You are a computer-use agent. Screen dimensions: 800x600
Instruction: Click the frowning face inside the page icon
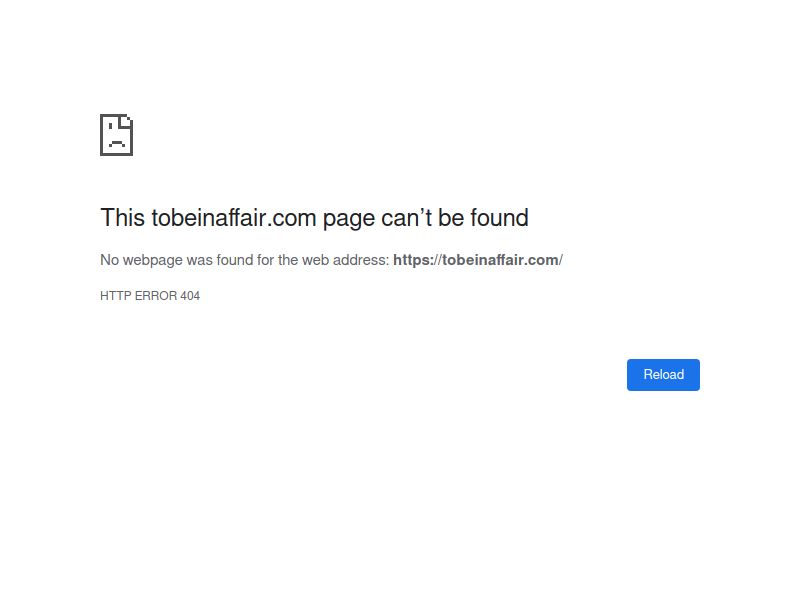[x=116, y=141]
